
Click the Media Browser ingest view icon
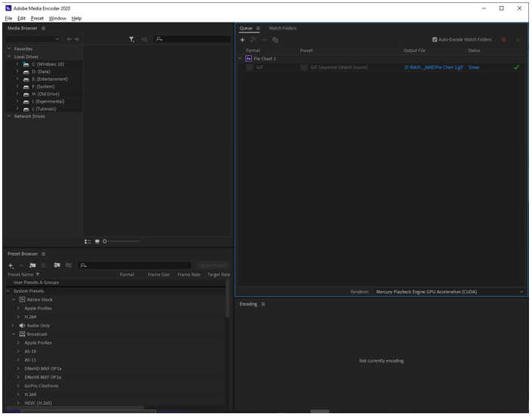[x=145, y=39]
